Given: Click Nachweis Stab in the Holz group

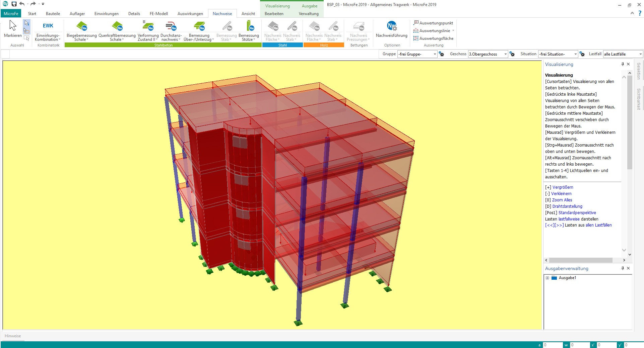Looking at the screenshot, I should (x=333, y=31).
